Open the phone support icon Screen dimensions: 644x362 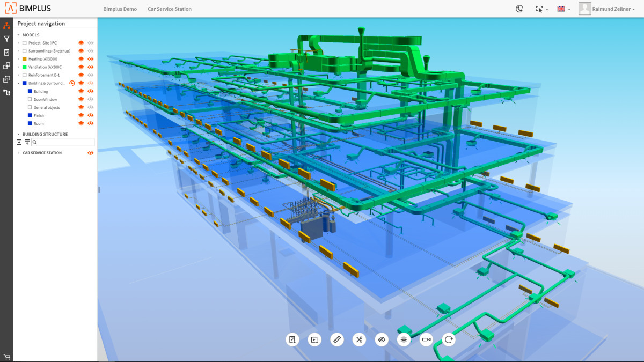click(x=519, y=9)
